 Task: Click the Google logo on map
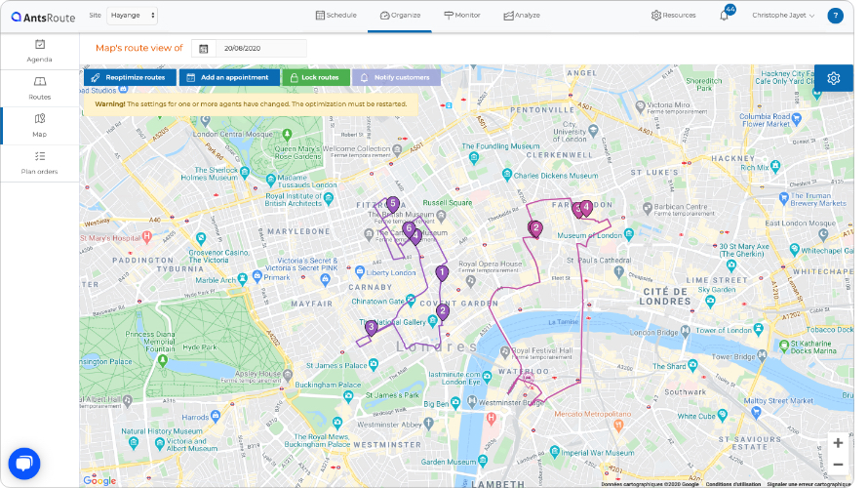(x=99, y=480)
